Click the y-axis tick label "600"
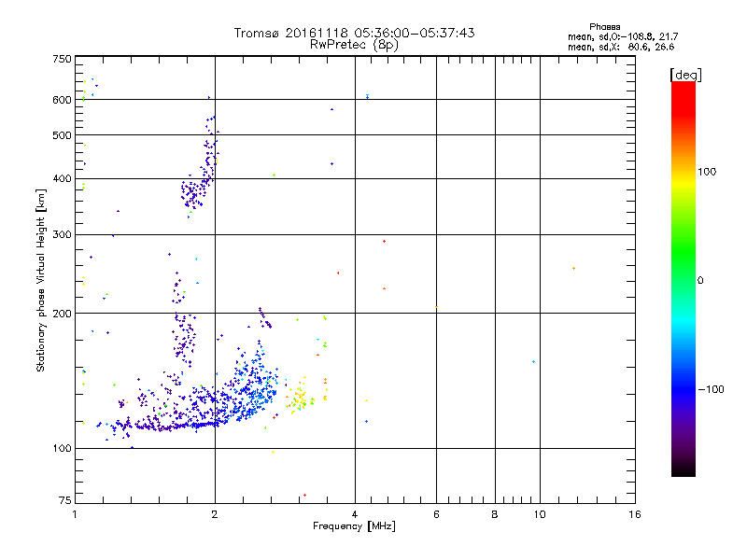 coord(62,100)
